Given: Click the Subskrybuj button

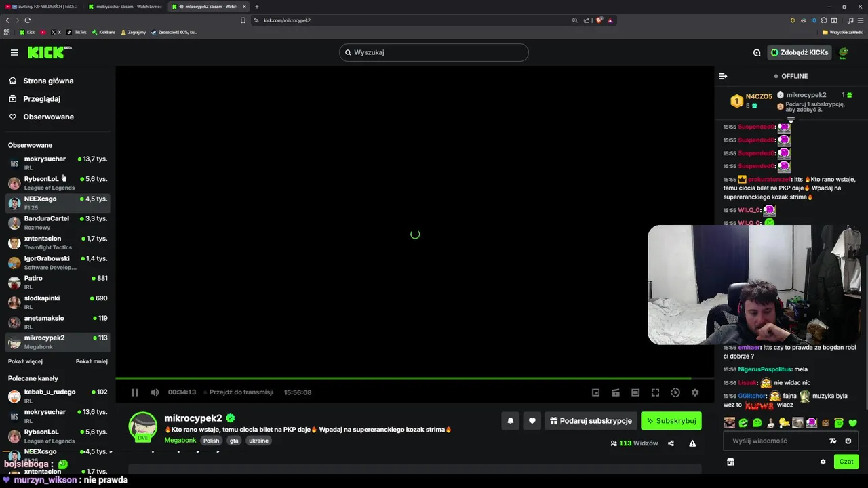Looking at the screenshot, I should (671, 421).
